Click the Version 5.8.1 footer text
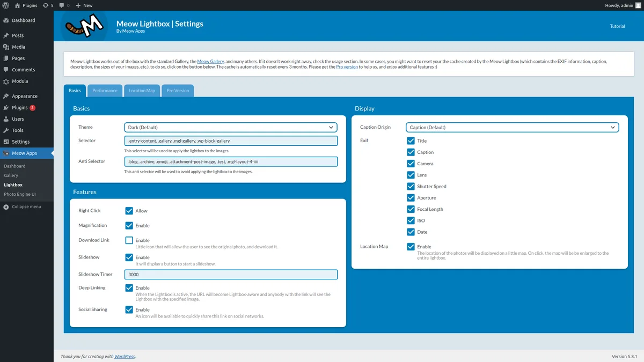The width and height of the screenshot is (644, 362). (x=624, y=357)
